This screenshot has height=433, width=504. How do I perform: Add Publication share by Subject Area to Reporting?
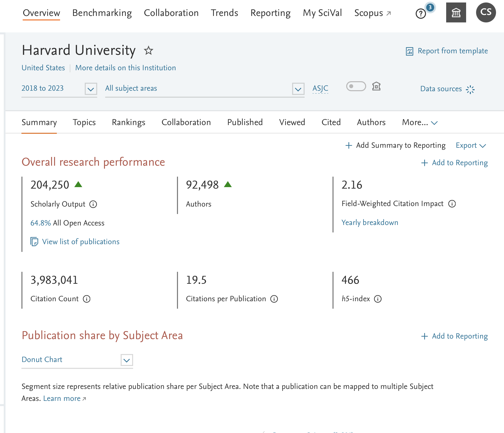click(x=460, y=336)
